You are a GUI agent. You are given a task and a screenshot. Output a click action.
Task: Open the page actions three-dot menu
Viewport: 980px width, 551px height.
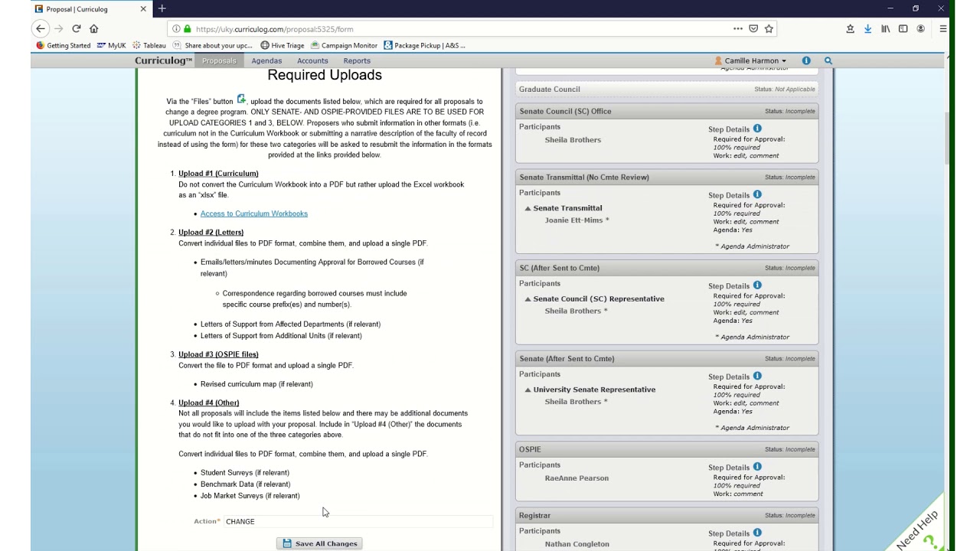tap(738, 28)
